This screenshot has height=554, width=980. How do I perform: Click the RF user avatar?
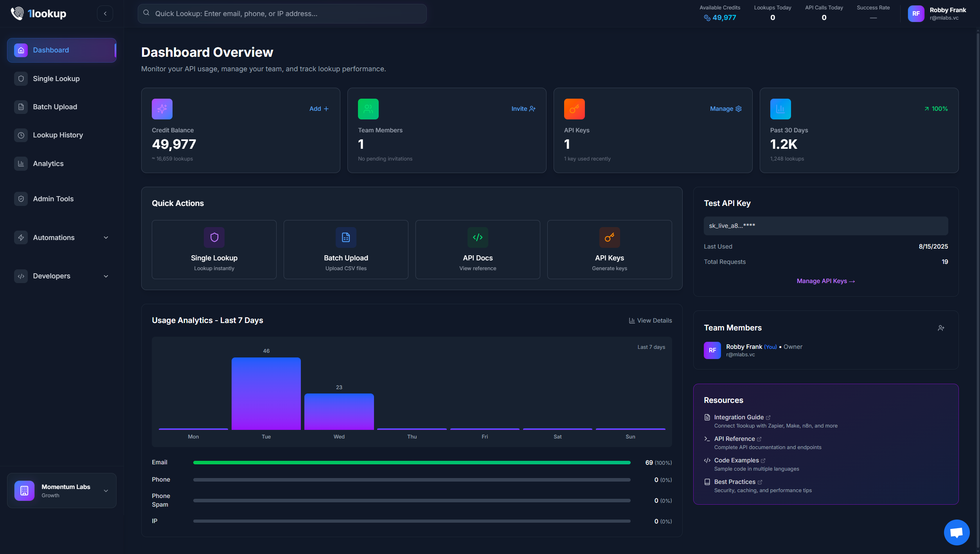916,14
